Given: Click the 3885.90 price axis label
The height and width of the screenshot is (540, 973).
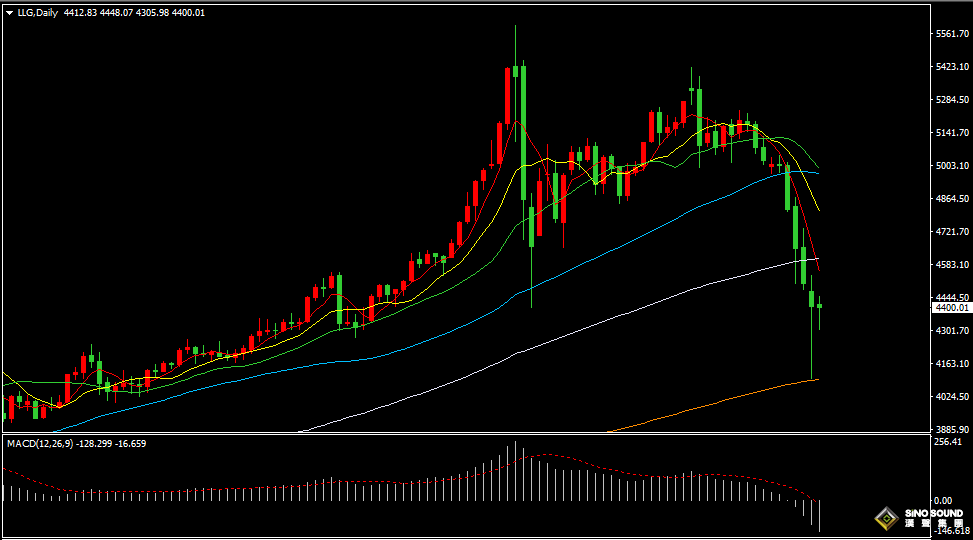Looking at the screenshot, I should [x=950, y=429].
